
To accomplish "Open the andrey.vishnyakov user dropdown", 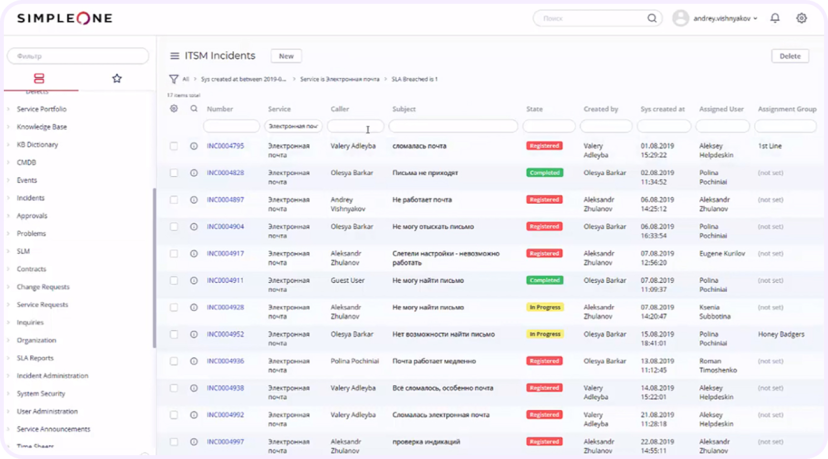I will point(724,18).
